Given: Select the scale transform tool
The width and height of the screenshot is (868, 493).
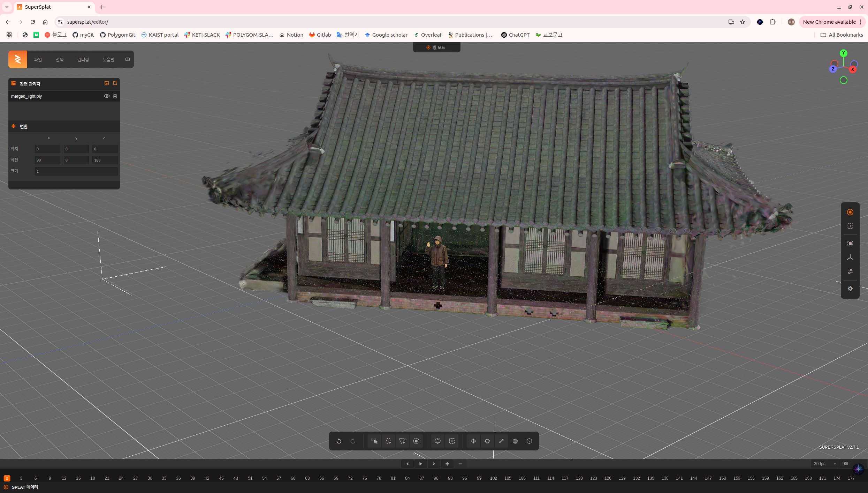Looking at the screenshot, I should point(501,441).
